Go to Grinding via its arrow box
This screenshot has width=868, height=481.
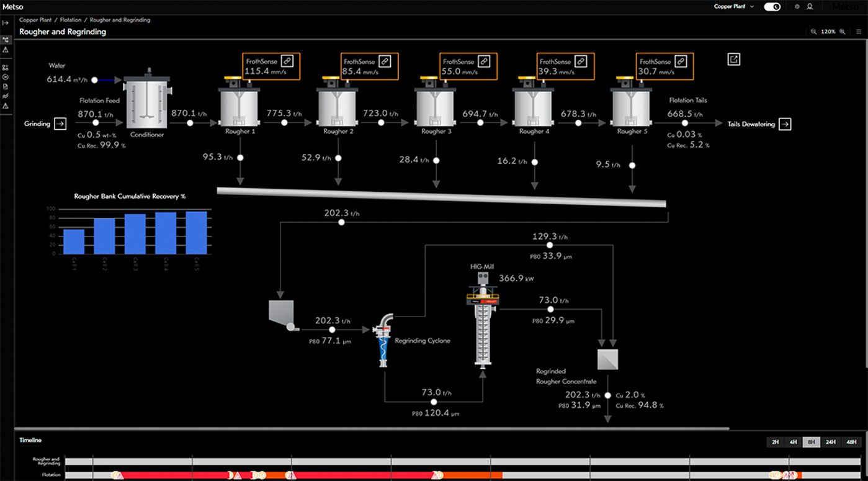tap(60, 124)
